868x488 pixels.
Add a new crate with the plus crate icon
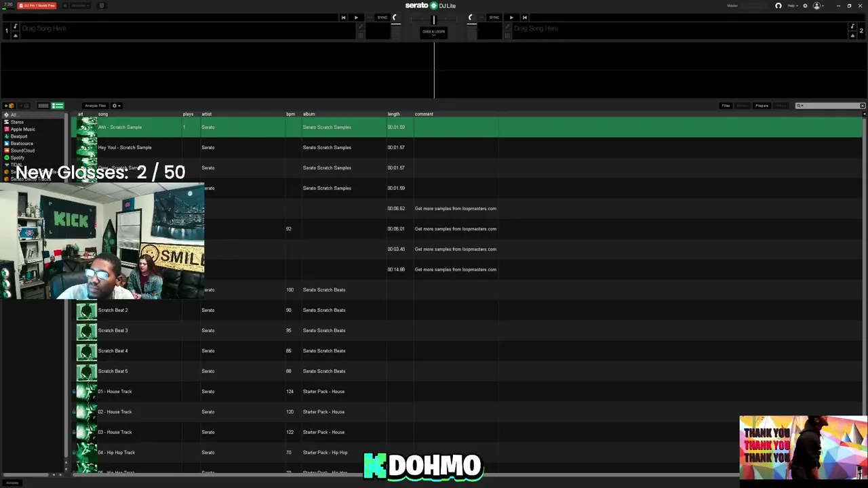tap(10, 106)
